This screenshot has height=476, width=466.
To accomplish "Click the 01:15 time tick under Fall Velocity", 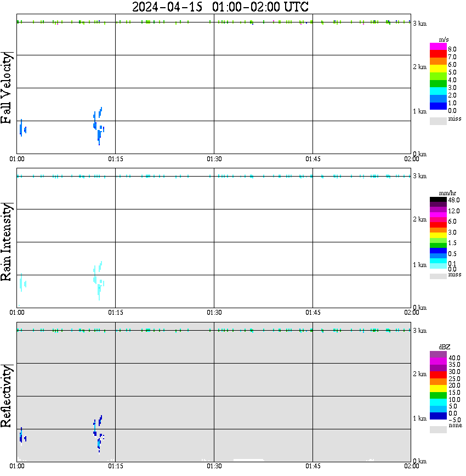I will (x=115, y=159).
